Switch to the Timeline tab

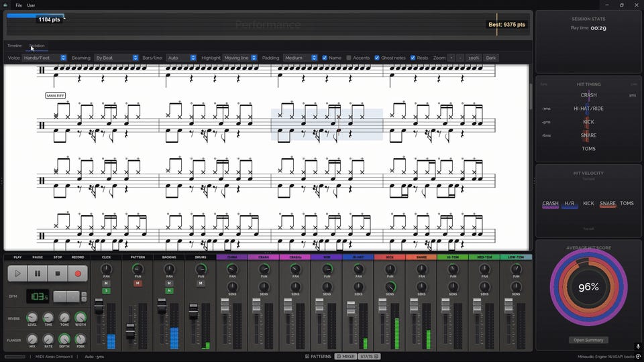tap(14, 46)
